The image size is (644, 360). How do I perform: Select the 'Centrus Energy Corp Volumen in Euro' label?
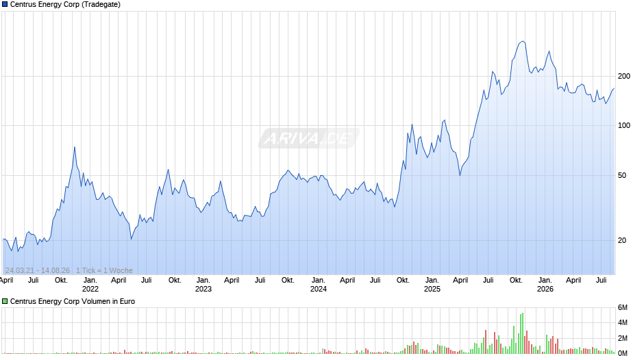coord(73,301)
